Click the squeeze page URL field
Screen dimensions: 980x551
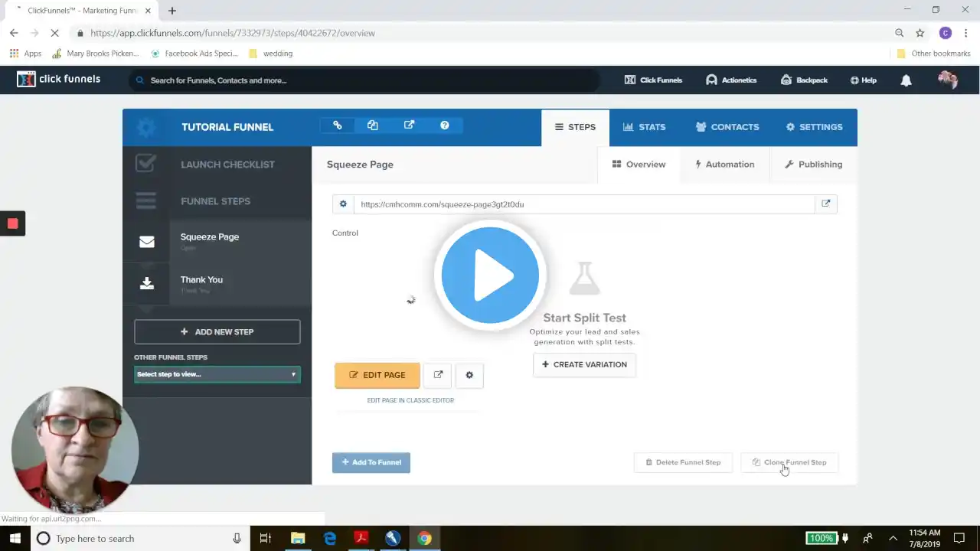(584, 204)
